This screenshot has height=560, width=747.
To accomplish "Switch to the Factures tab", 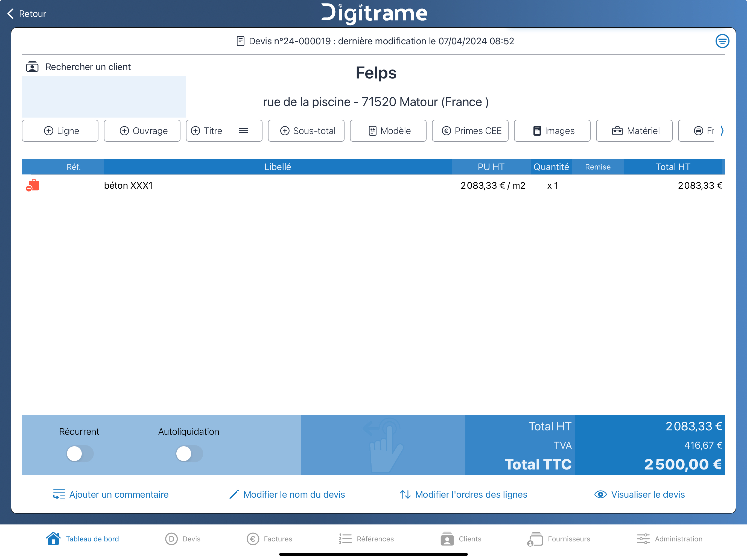I will [x=270, y=539].
